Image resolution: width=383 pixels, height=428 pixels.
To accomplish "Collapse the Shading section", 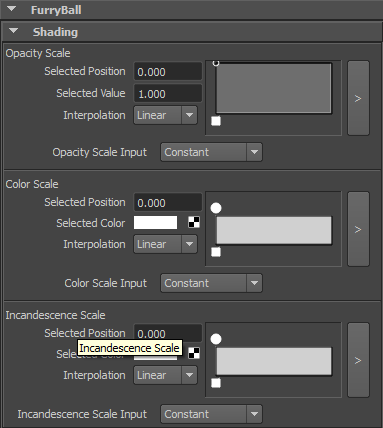I will (x=14, y=31).
